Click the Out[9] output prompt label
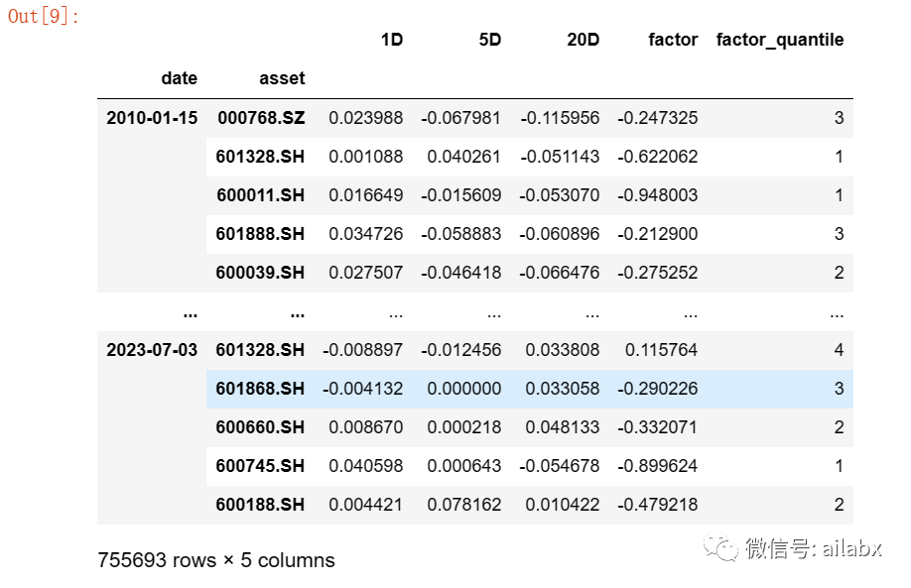 click(x=44, y=16)
